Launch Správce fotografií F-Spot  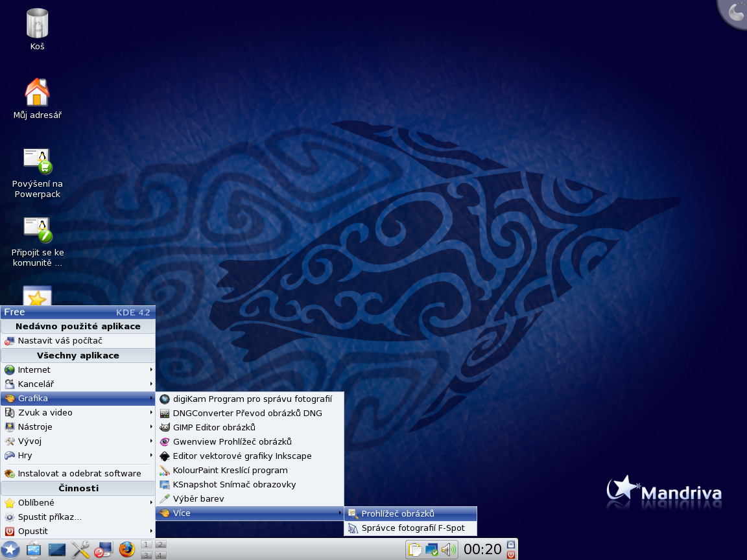410,528
